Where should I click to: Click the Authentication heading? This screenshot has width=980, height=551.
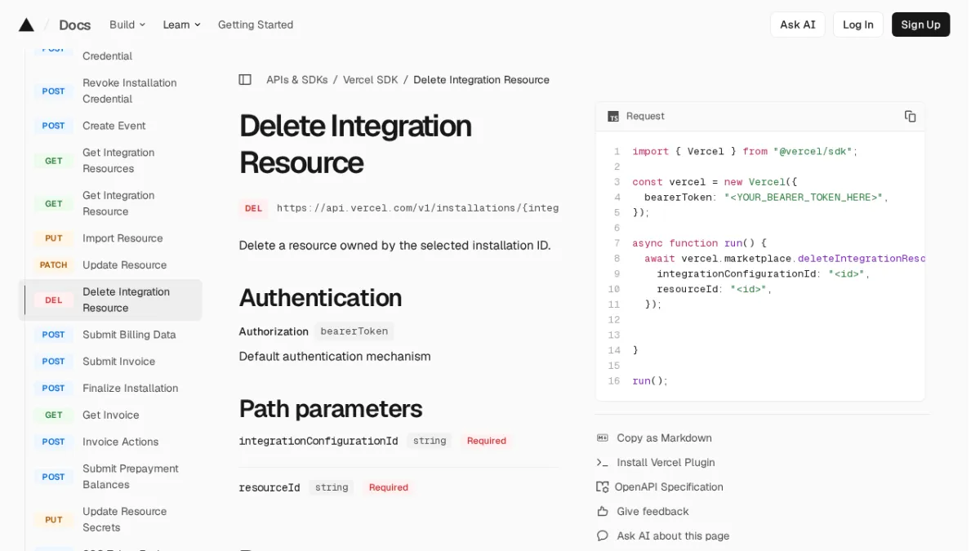tap(320, 297)
